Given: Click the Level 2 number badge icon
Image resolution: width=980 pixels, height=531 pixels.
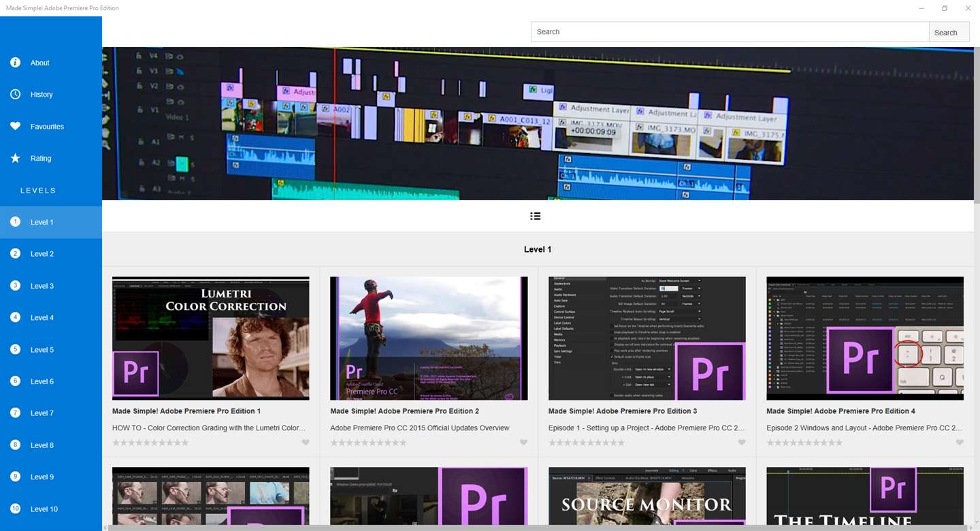Looking at the screenshot, I should coord(15,254).
